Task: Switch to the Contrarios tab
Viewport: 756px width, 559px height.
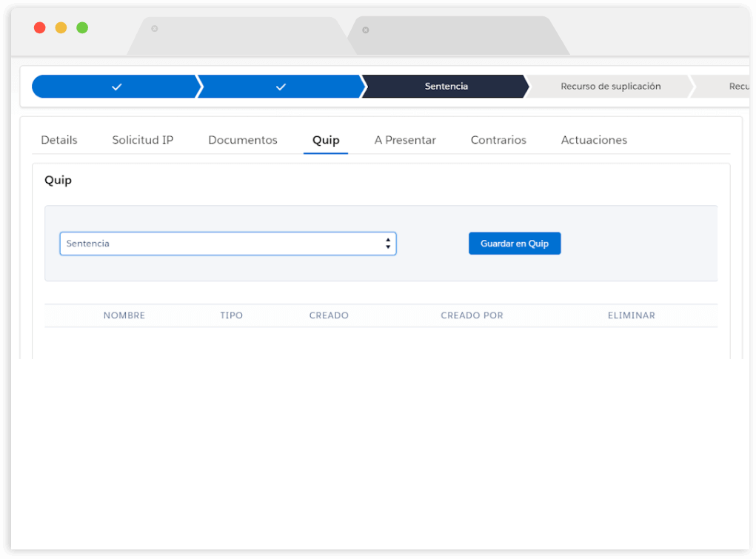Action: tap(498, 140)
